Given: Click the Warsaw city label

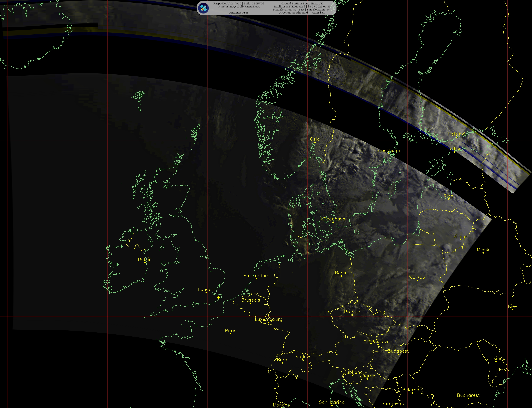Looking at the screenshot, I should click(x=417, y=277).
